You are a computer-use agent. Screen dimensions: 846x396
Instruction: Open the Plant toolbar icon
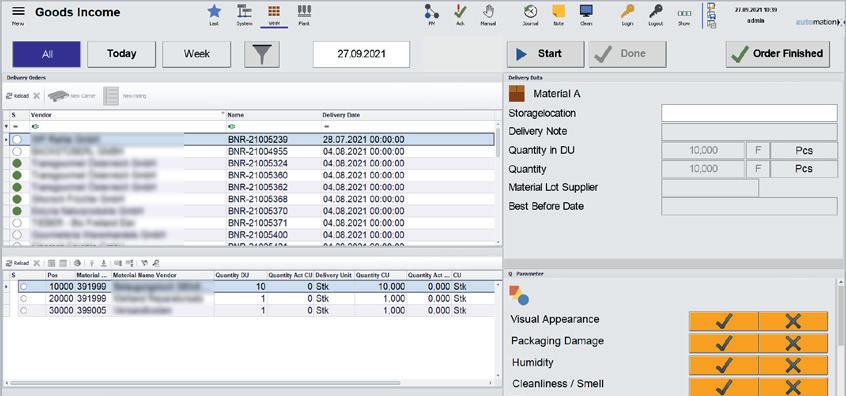(304, 11)
